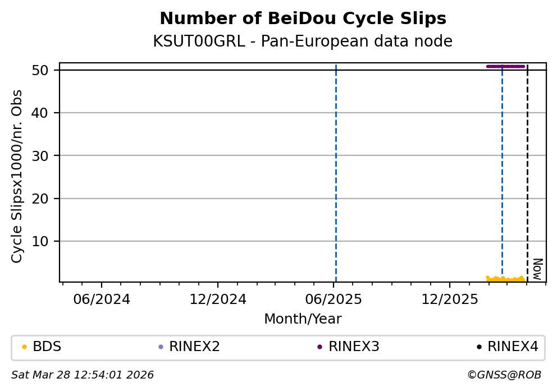The width and height of the screenshot is (557, 392).
Task: Click the BDS yellow legend marker
Action: point(24,347)
